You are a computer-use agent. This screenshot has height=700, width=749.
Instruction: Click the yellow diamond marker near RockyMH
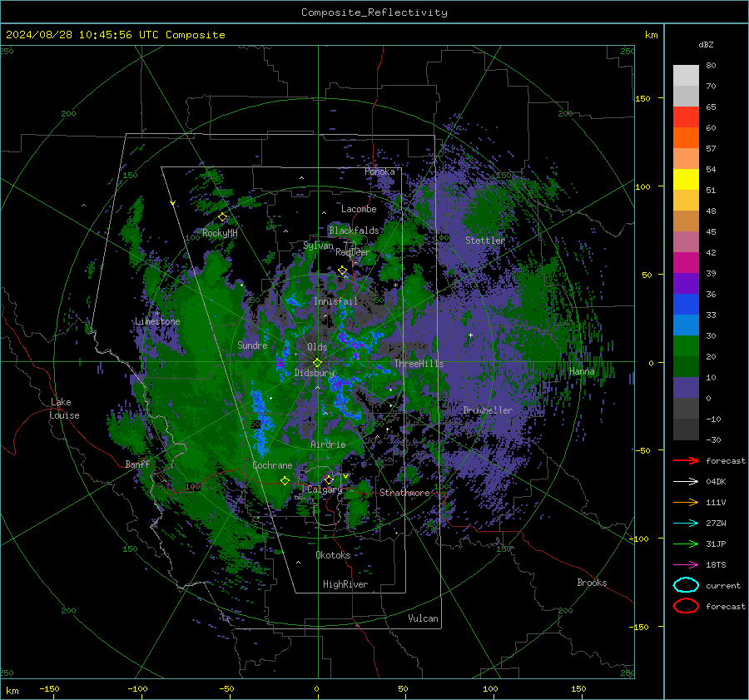tap(222, 217)
